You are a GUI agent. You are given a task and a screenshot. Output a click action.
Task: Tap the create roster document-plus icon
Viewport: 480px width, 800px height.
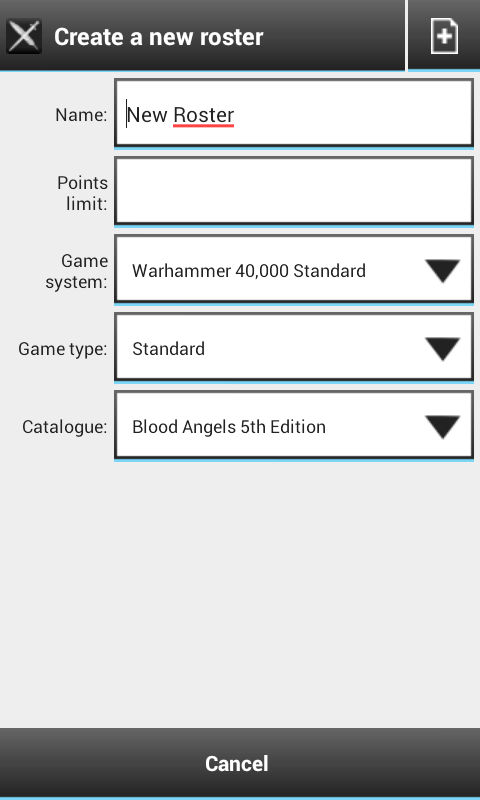pyautogui.click(x=444, y=36)
